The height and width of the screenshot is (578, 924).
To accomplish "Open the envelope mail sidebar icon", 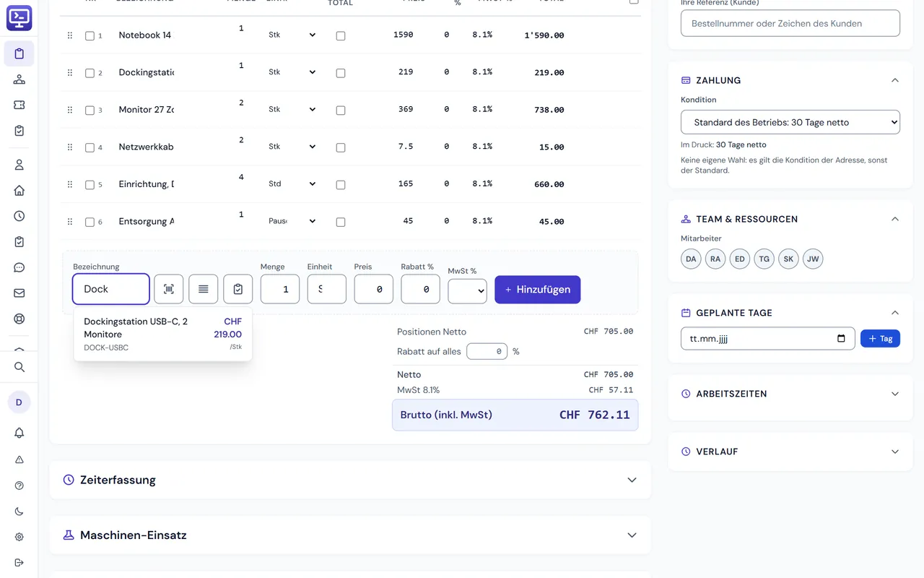I will pos(19,293).
